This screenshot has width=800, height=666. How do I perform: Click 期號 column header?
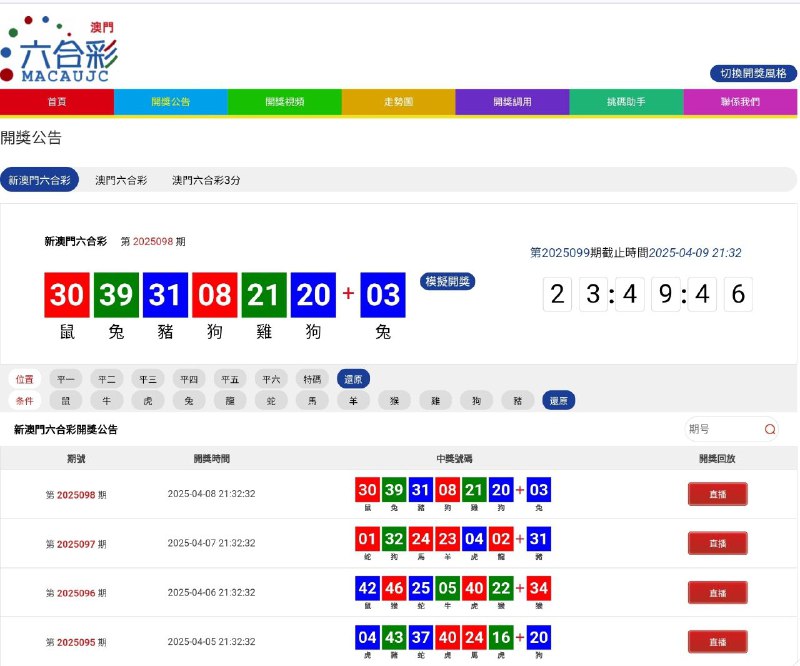tap(76, 459)
